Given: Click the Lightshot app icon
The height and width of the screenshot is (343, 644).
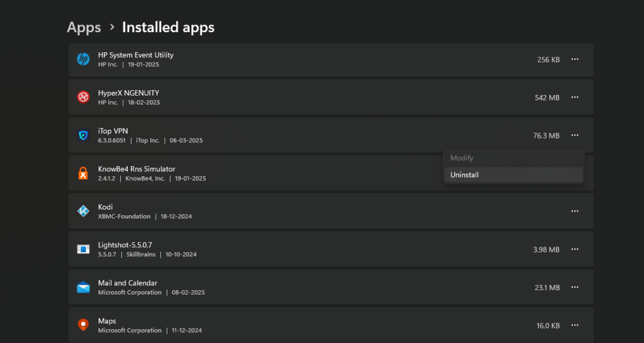Looking at the screenshot, I should coord(83,249).
